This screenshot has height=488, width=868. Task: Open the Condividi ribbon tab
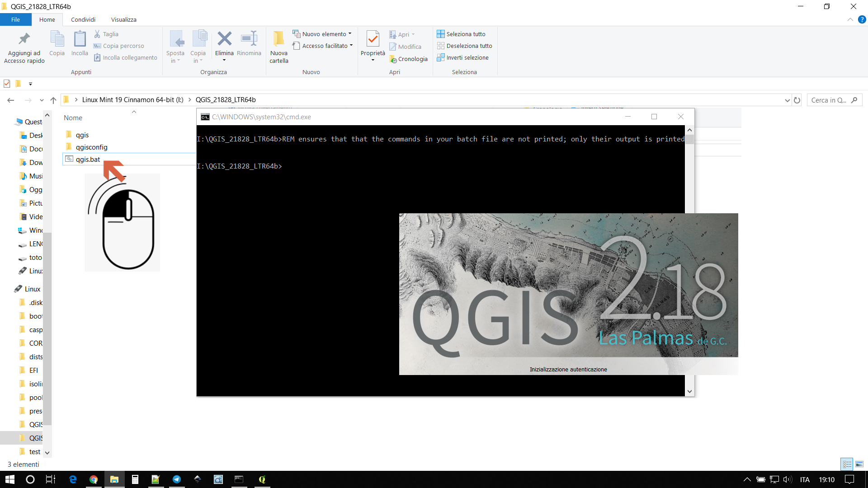pyautogui.click(x=83, y=19)
